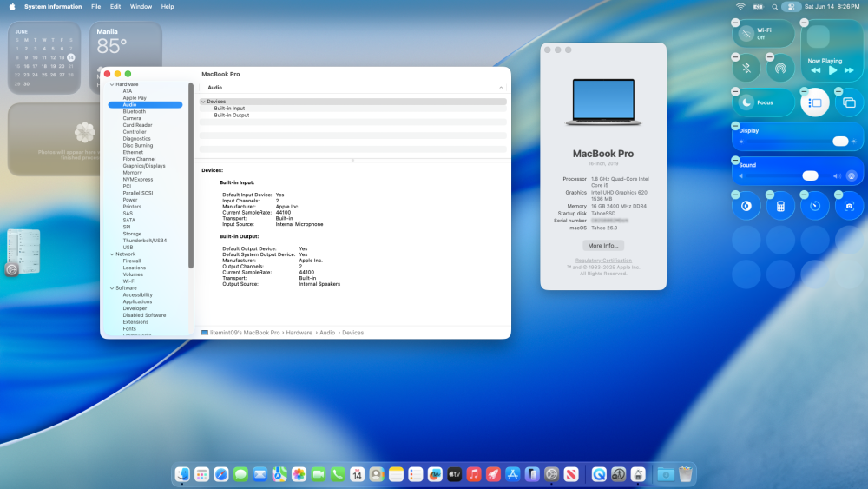868x489 pixels.
Task: Skip forward in Now Playing control
Action: tap(849, 70)
